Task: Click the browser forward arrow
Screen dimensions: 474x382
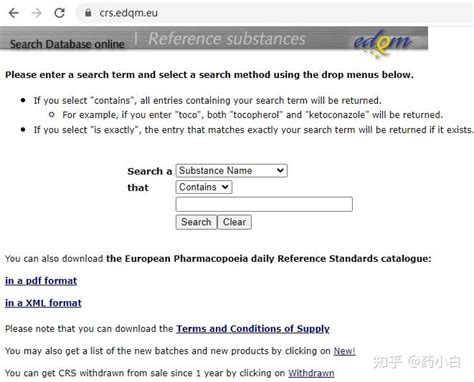Action: [36, 13]
